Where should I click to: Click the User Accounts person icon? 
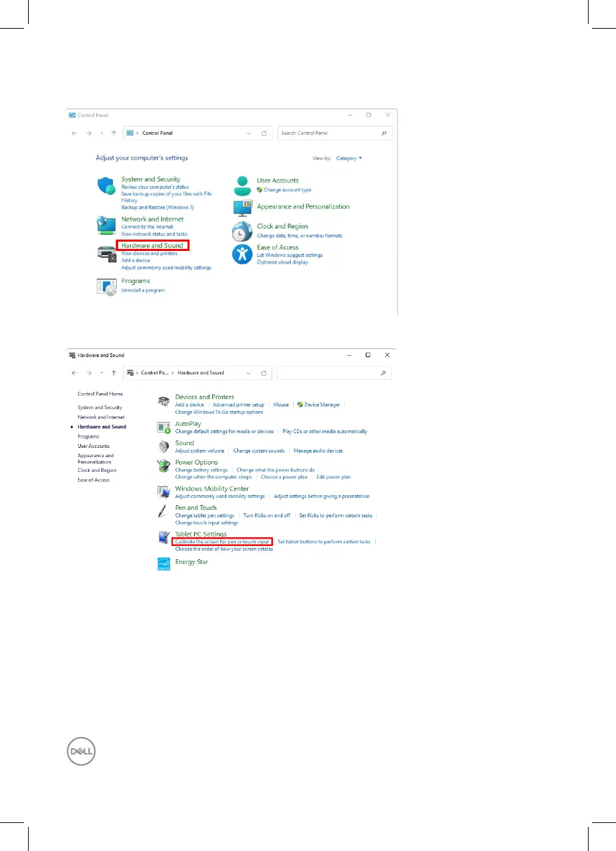pos(243,185)
